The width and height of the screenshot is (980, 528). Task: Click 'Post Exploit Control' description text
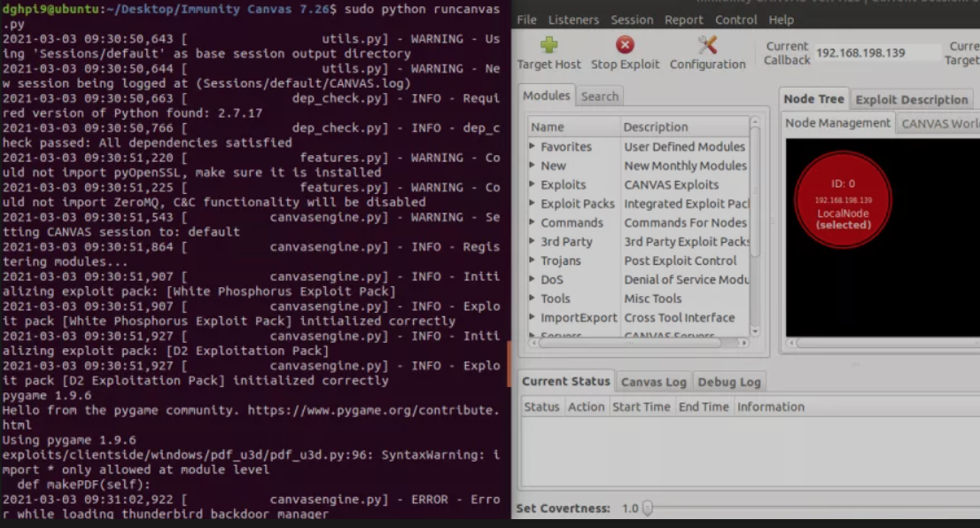[680, 260]
